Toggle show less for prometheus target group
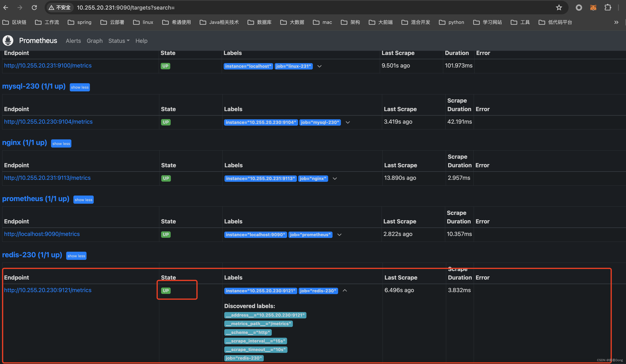626x364 pixels. tap(83, 199)
